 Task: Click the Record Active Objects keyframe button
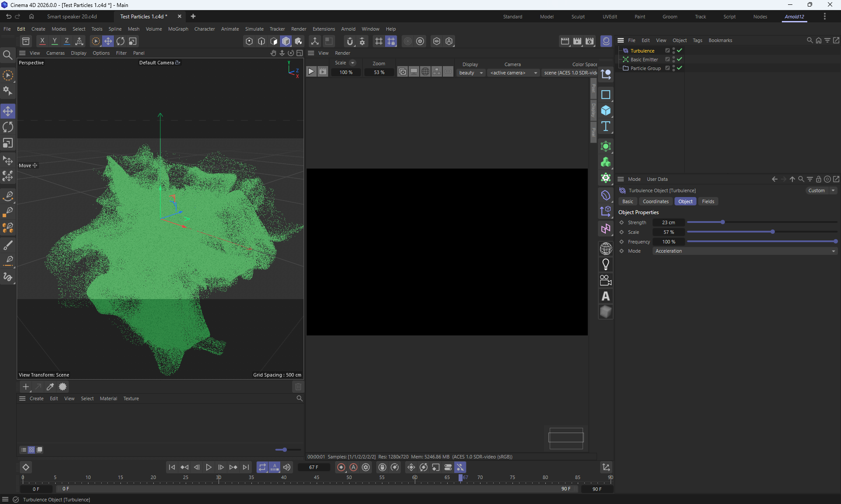tap(341, 467)
